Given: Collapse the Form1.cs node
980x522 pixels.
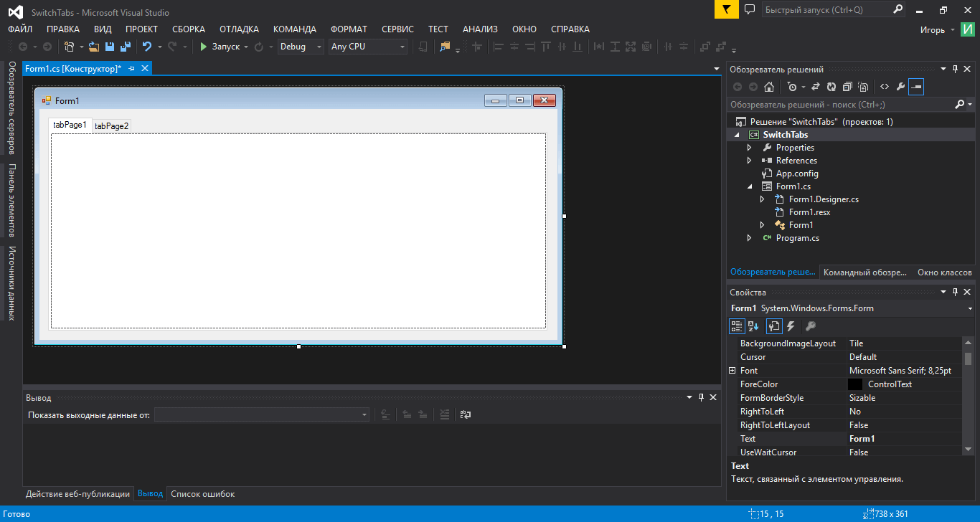Looking at the screenshot, I should pyautogui.click(x=750, y=186).
